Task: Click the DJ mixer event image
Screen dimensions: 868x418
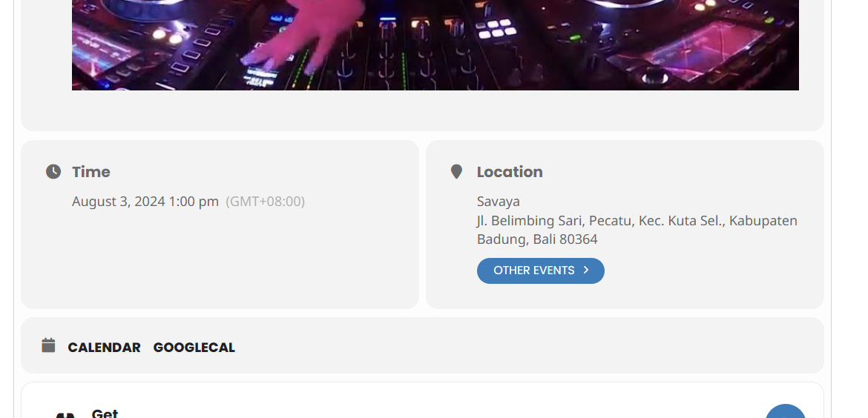Action: (435, 44)
